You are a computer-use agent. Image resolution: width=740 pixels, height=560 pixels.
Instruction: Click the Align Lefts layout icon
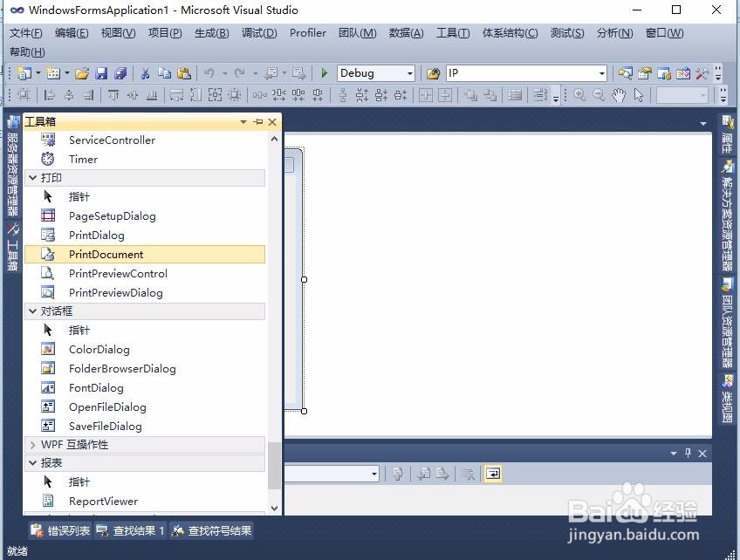pyautogui.click(x=49, y=95)
